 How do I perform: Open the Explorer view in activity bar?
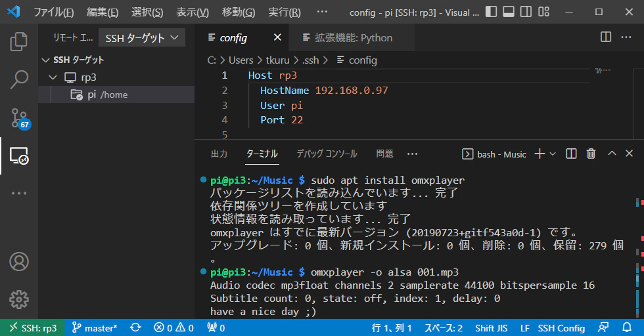click(19, 41)
